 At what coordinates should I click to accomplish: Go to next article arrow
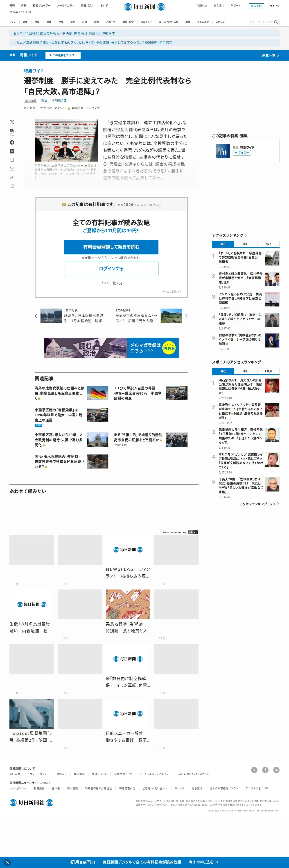186,316
